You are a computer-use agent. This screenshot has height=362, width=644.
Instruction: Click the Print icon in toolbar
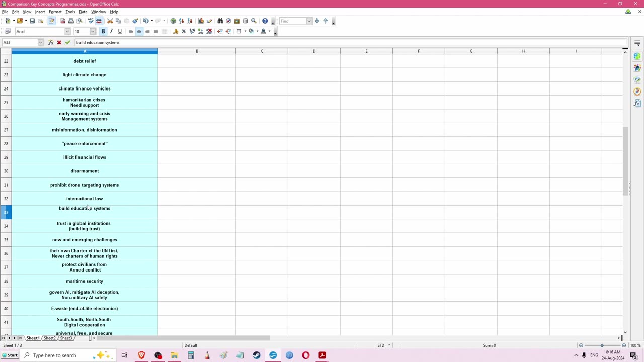[x=71, y=21]
